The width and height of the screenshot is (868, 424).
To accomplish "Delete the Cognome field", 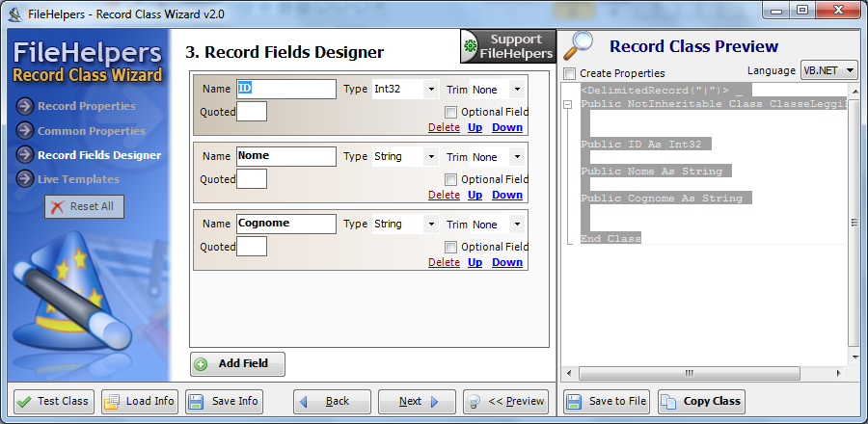I will 444,262.
